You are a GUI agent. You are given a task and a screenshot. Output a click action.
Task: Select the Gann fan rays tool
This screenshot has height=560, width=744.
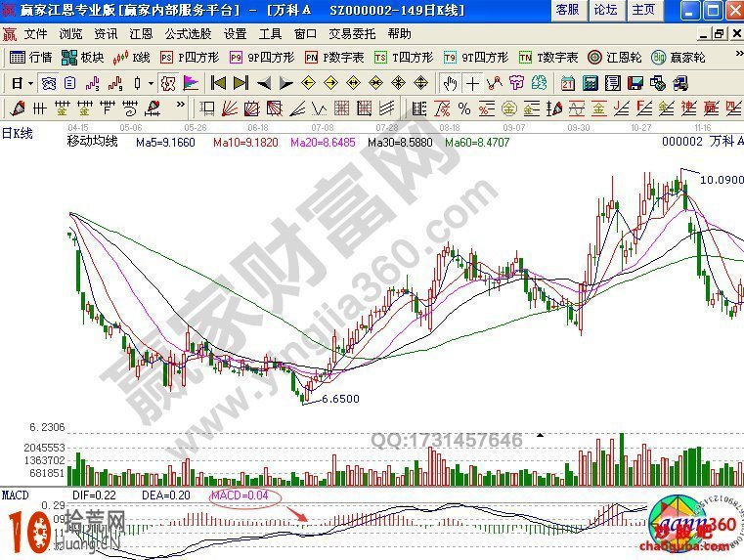[x=230, y=109]
